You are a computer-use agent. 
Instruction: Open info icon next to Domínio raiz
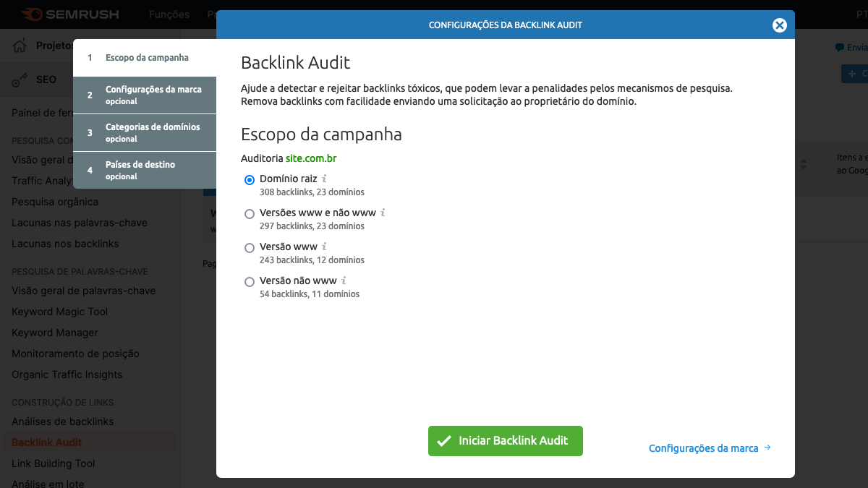(x=325, y=179)
